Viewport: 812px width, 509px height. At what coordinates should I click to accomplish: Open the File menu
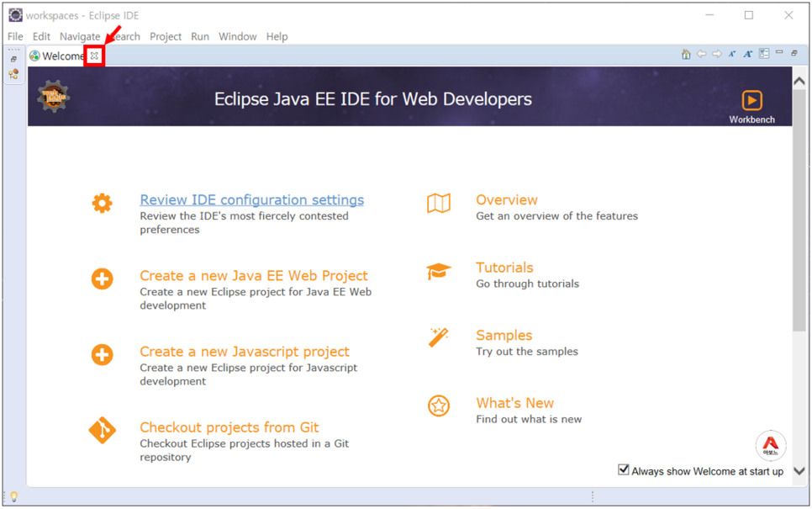click(x=15, y=37)
